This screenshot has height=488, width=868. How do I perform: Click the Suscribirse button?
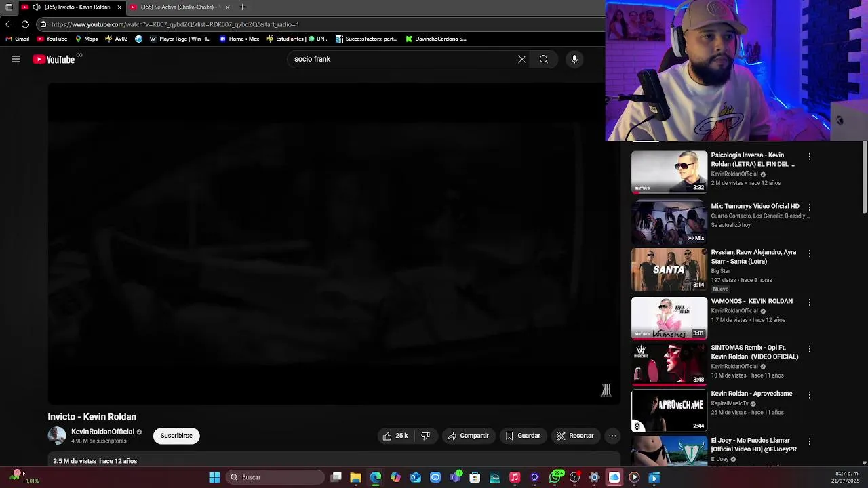(176, 436)
